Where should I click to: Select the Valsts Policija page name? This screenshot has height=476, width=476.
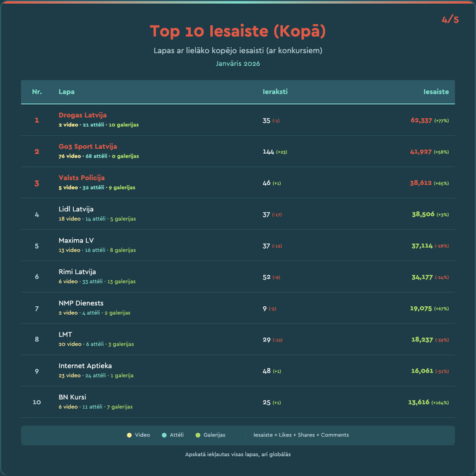(81, 178)
